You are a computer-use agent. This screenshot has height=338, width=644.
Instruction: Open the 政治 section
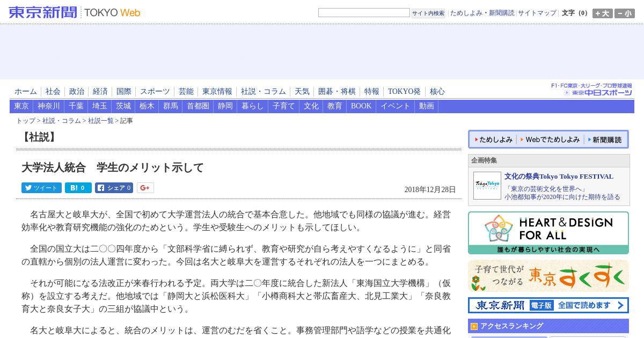(77, 91)
